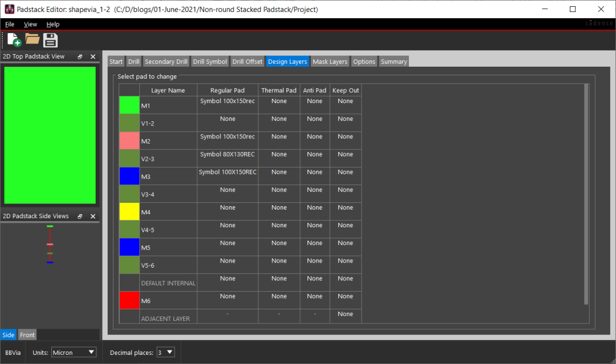Open the View menu
Viewport: 616px width, 364px height.
(30, 24)
